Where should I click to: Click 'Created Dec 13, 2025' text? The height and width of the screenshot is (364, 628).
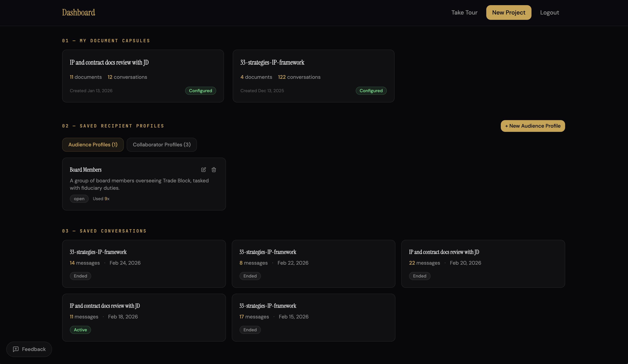point(262,91)
